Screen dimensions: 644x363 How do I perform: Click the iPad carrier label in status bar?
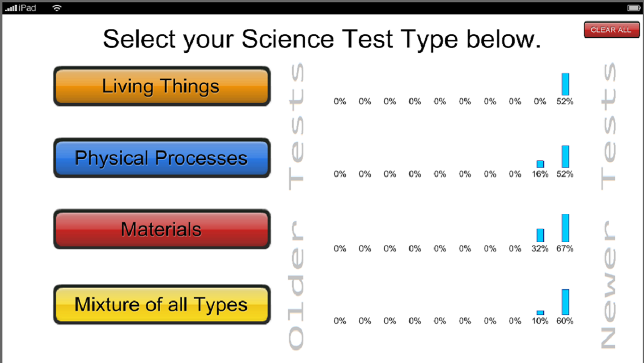click(27, 8)
